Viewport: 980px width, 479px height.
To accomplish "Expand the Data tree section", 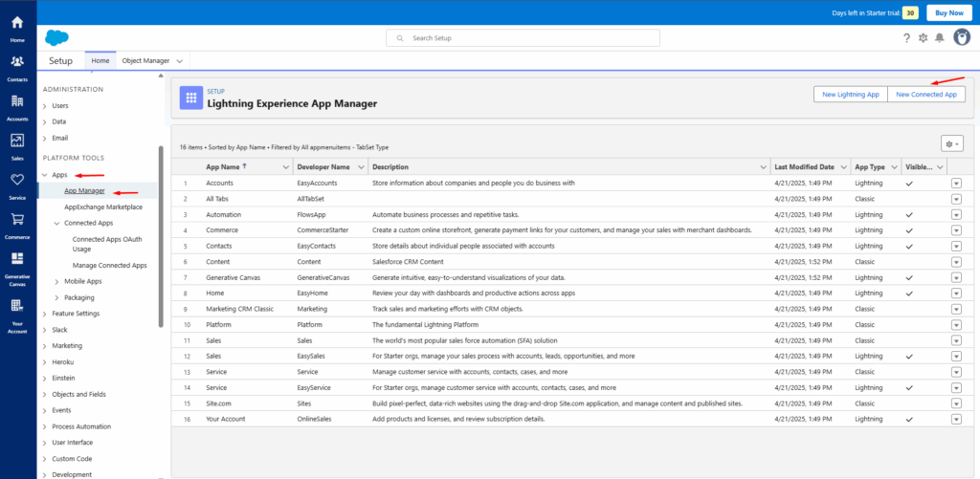I will 44,121.
